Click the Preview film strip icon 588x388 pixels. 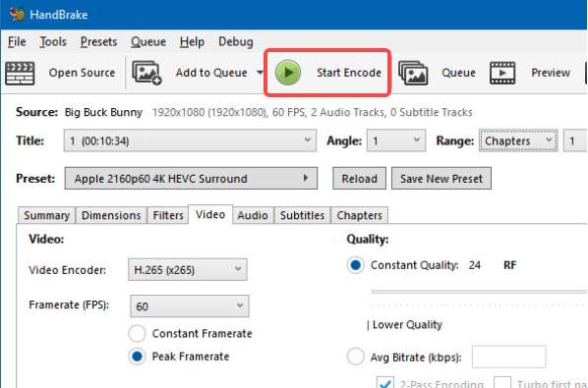[502, 73]
